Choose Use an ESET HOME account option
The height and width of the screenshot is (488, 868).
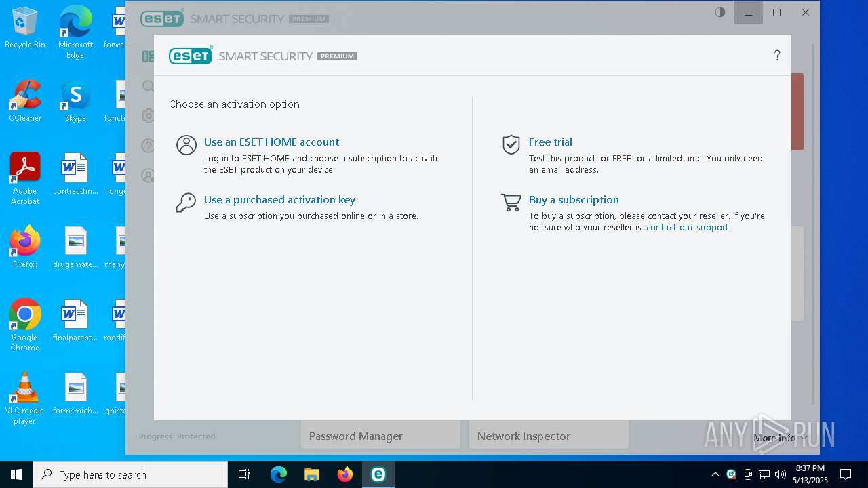pos(271,142)
